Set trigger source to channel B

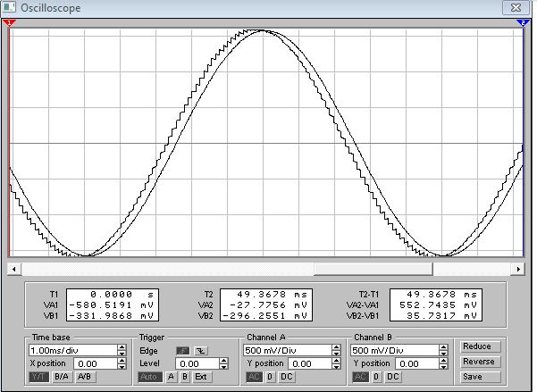coord(185,377)
